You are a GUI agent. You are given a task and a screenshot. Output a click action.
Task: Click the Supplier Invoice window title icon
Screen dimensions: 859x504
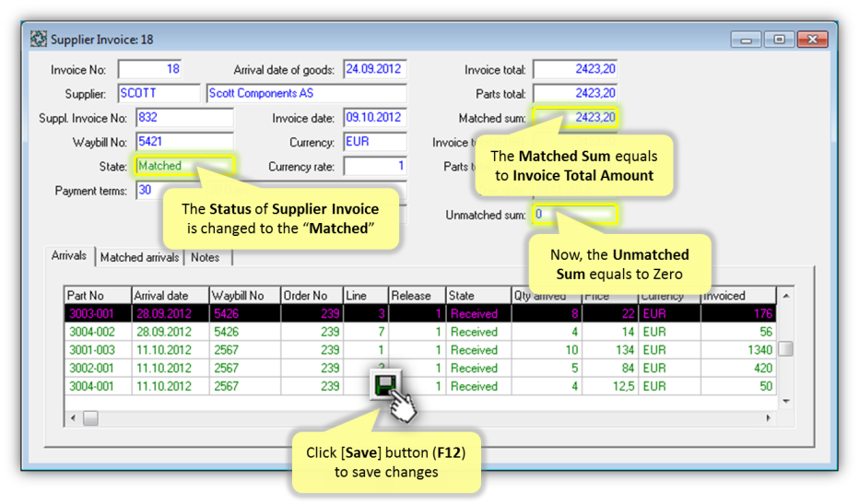click(39, 40)
